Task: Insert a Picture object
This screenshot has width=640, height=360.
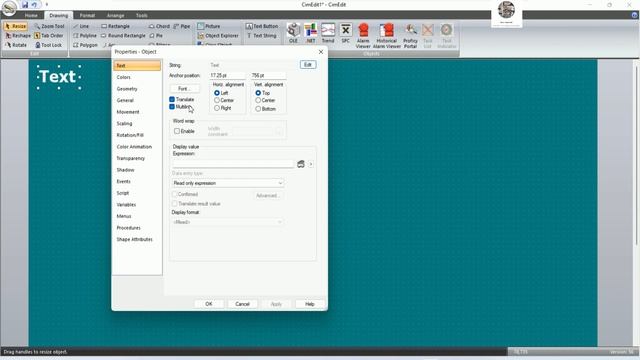Action: 209,26
